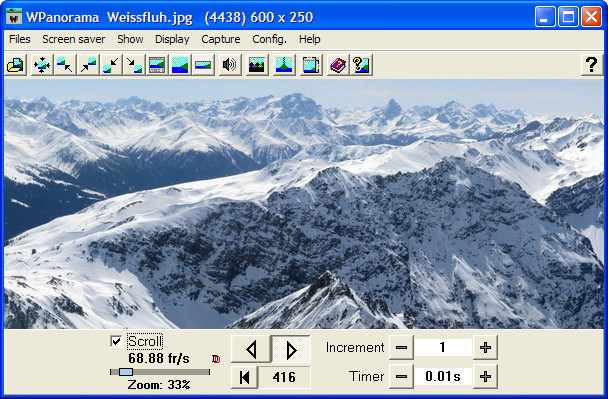Click the filmstrip-style display icon
The width and height of the screenshot is (608, 399).
click(x=157, y=65)
